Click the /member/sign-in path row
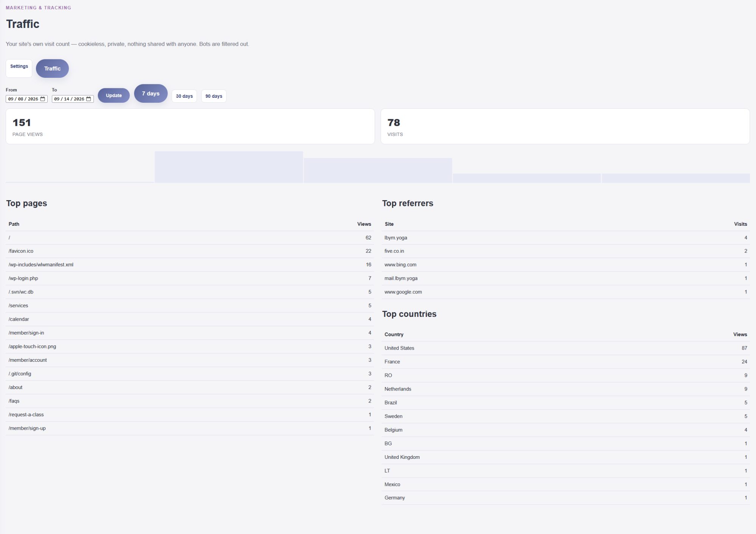Image resolution: width=756 pixels, height=534 pixels. (190, 333)
